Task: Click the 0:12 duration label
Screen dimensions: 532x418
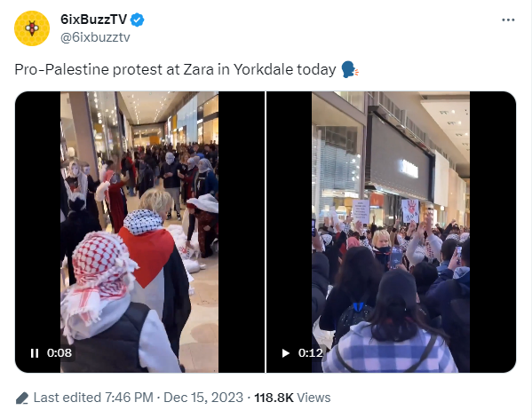Action: click(x=310, y=353)
